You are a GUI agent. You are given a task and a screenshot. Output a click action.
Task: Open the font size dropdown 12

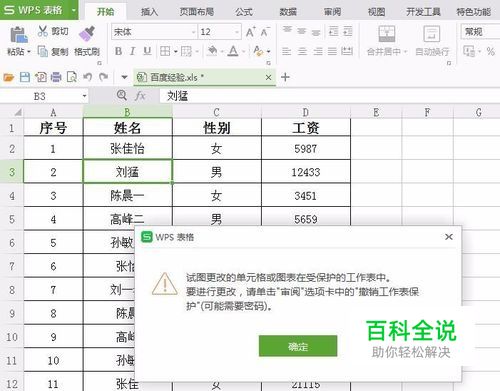tap(237, 32)
